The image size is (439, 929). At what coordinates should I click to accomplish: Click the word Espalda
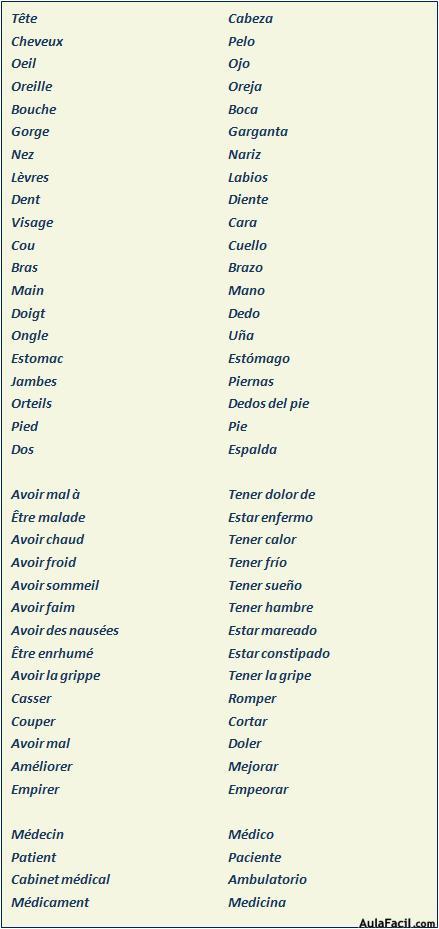pos(252,449)
